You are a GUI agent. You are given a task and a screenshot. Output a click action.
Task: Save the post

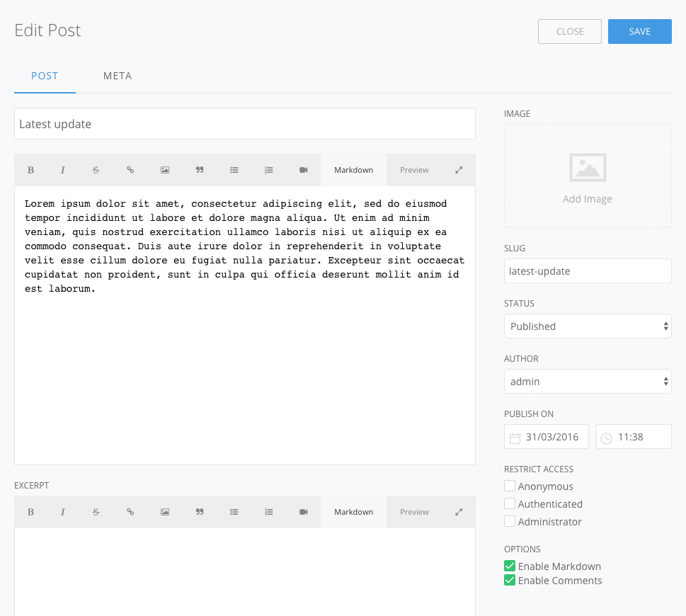click(639, 32)
